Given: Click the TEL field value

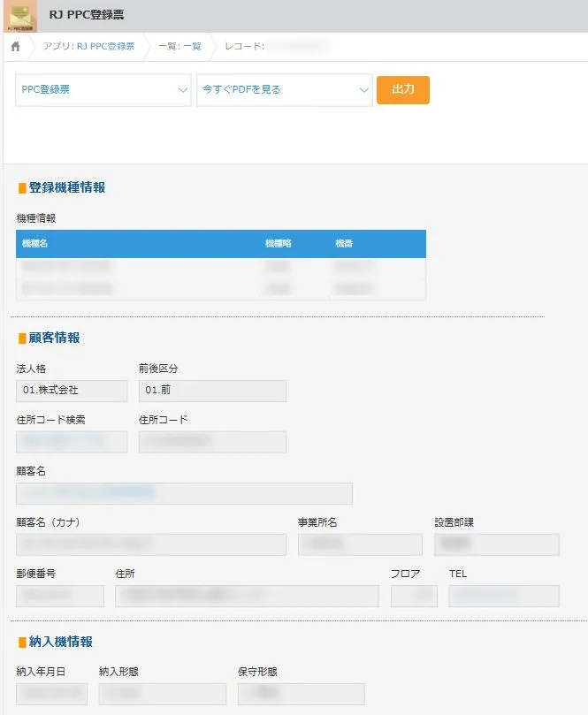Looking at the screenshot, I should [x=504, y=596].
